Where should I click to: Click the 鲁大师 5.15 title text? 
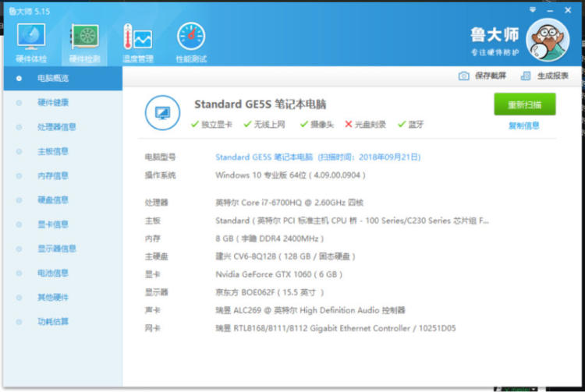pos(29,11)
